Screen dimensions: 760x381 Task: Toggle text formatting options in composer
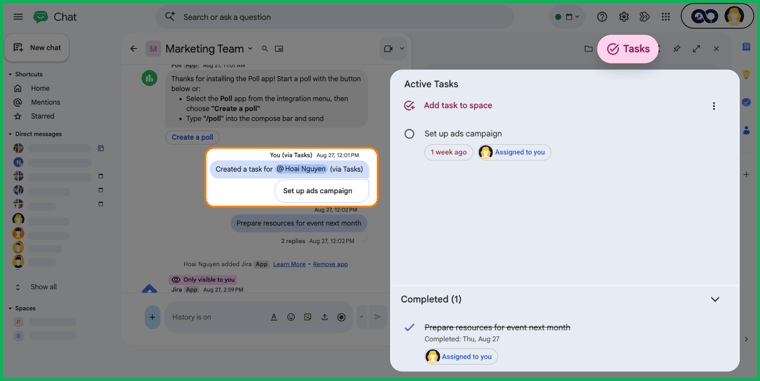(x=274, y=317)
